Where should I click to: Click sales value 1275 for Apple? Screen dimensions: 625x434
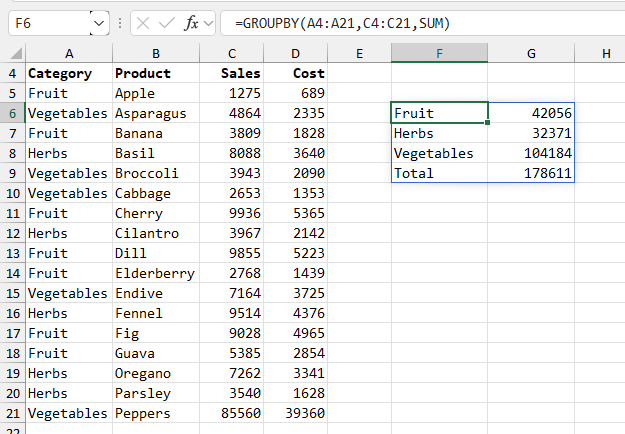point(232,93)
